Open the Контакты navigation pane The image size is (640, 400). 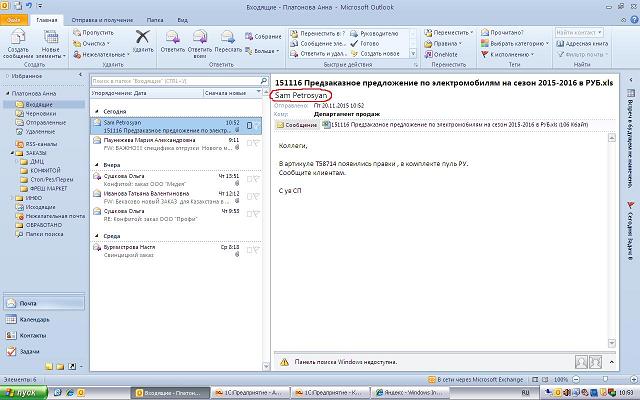pyautogui.click(x=44, y=336)
